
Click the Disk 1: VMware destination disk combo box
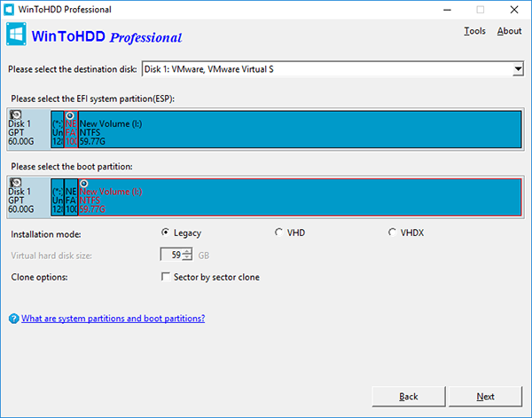[332, 69]
